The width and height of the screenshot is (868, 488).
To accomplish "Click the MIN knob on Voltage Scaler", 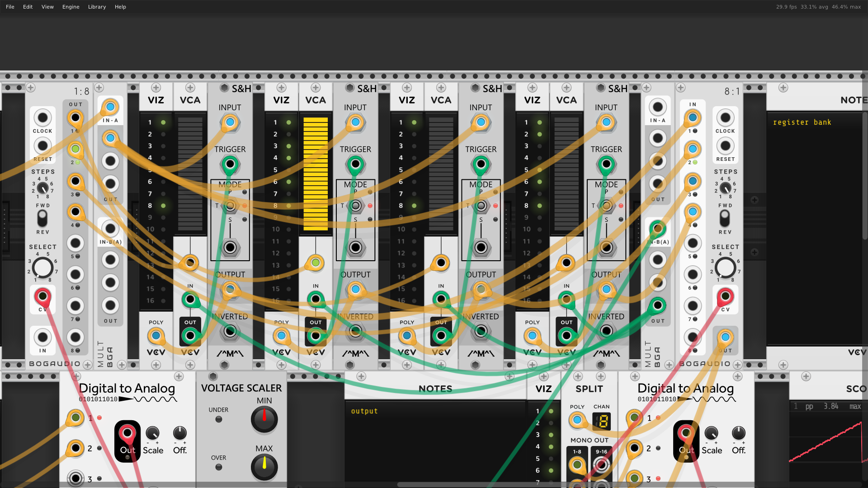I will click(x=264, y=419).
